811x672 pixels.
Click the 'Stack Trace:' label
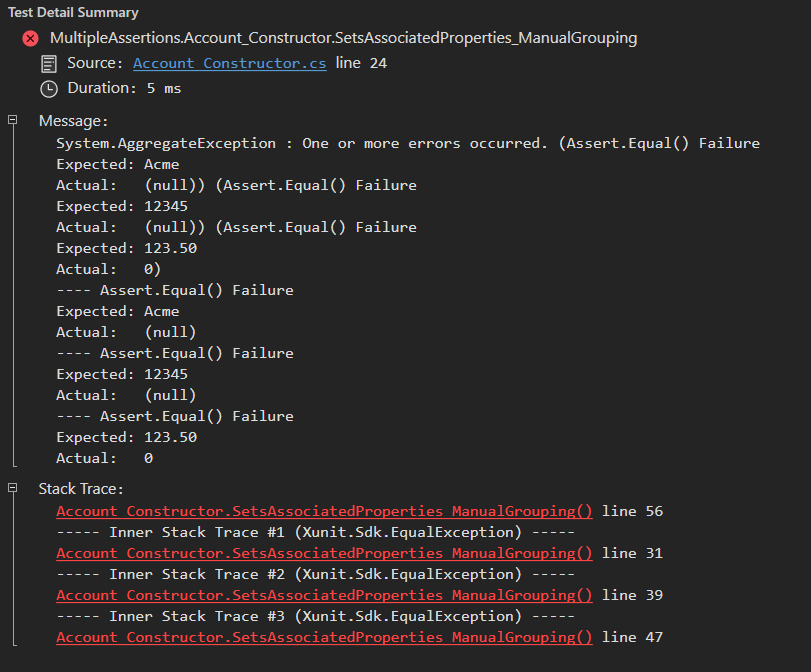(81, 489)
